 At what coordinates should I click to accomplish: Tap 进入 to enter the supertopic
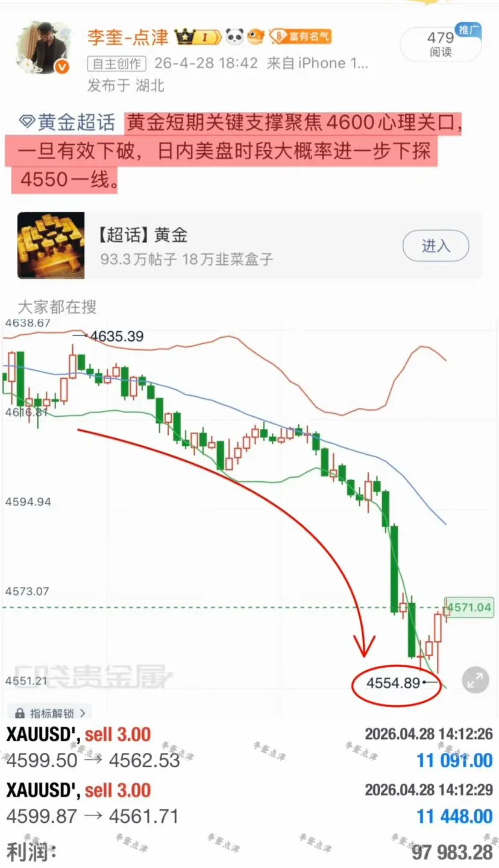coord(435,246)
